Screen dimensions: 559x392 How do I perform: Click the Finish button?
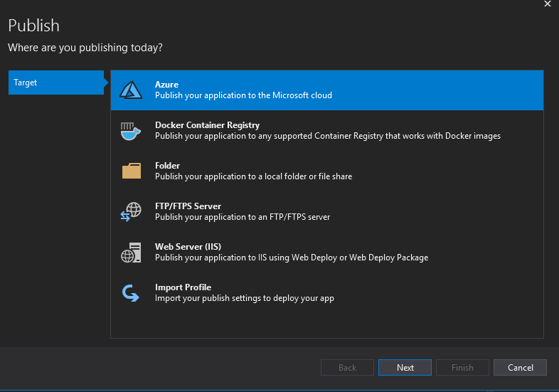pyautogui.click(x=462, y=367)
